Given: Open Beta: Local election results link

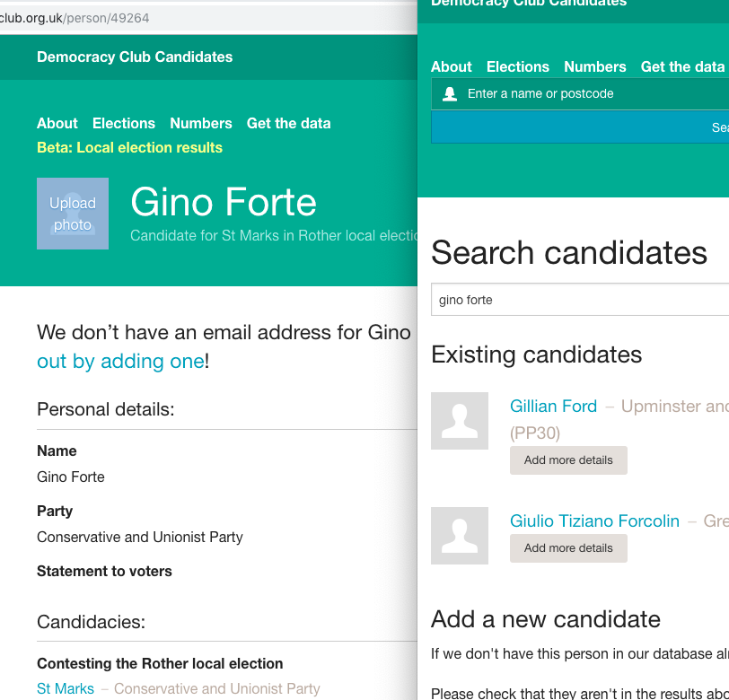Looking at the screenshot, I should click(x=129, y=147).
